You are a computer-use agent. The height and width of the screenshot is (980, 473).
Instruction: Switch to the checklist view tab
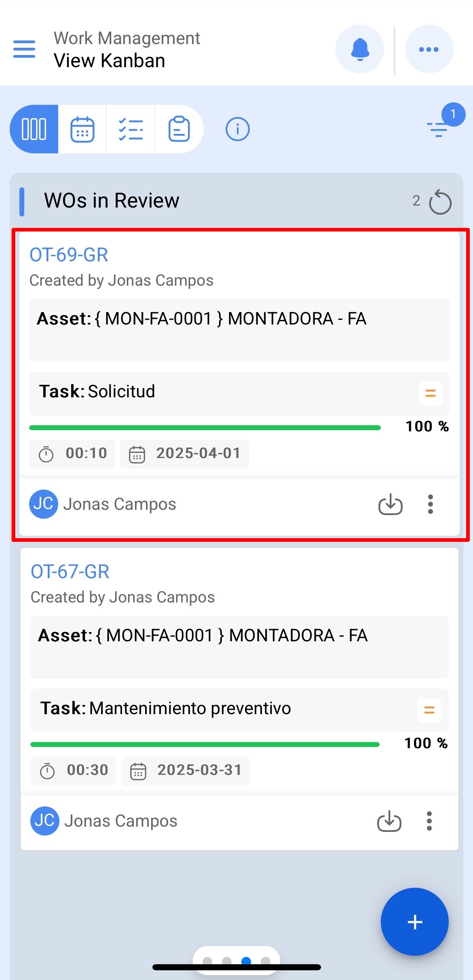[x=131, y=129]
